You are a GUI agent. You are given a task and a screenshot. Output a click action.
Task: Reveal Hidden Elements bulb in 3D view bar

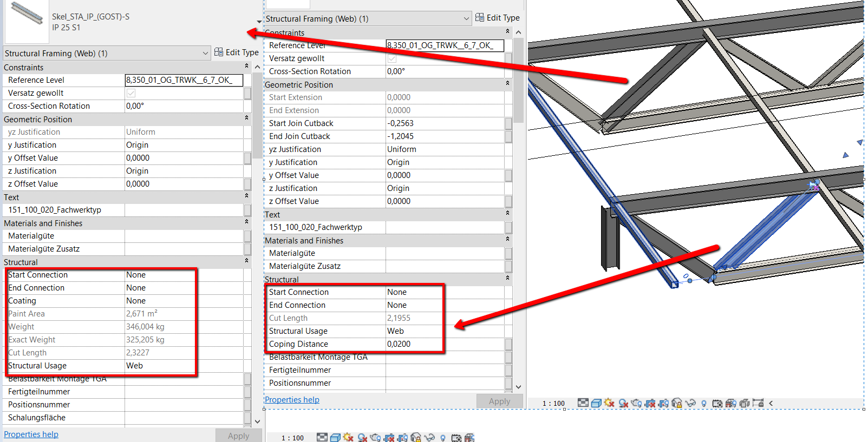point(704,403)
